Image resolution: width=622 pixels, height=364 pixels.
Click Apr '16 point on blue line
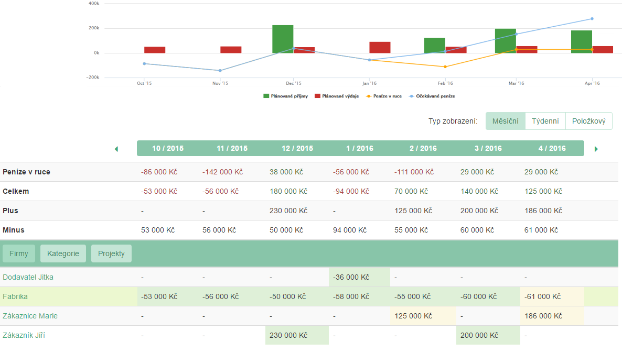[592, 19]
